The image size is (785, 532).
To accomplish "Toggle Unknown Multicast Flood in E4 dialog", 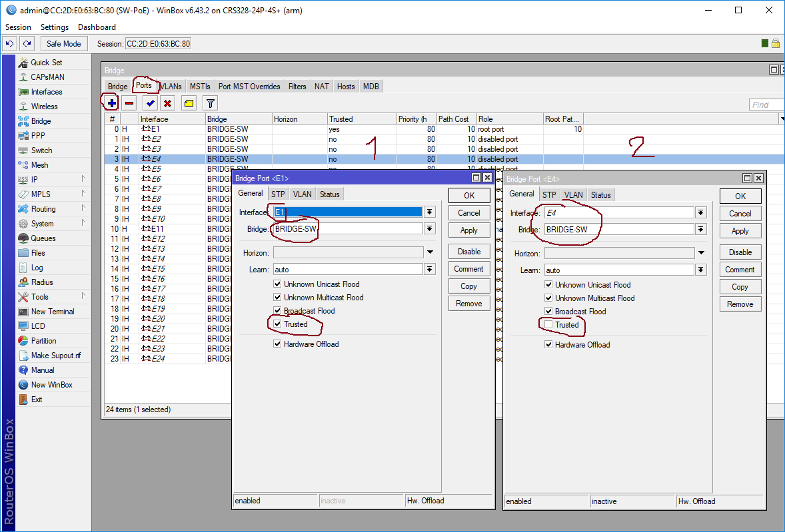I will coord(548,298).
